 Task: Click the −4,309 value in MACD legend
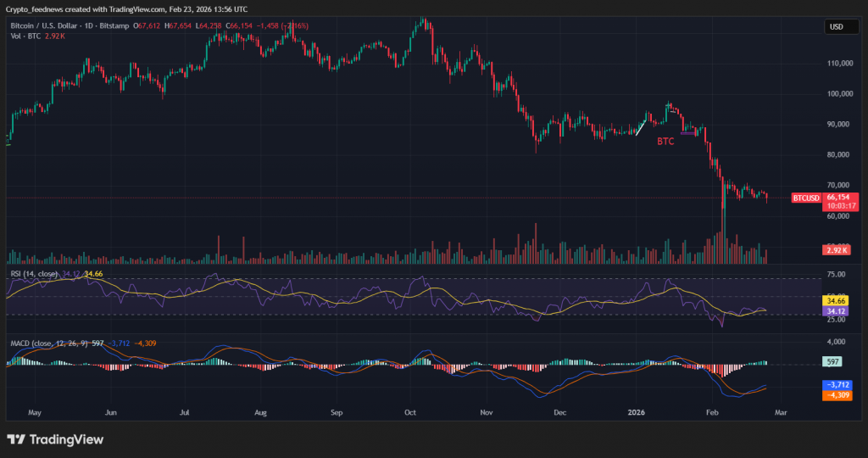pos(145,343)
